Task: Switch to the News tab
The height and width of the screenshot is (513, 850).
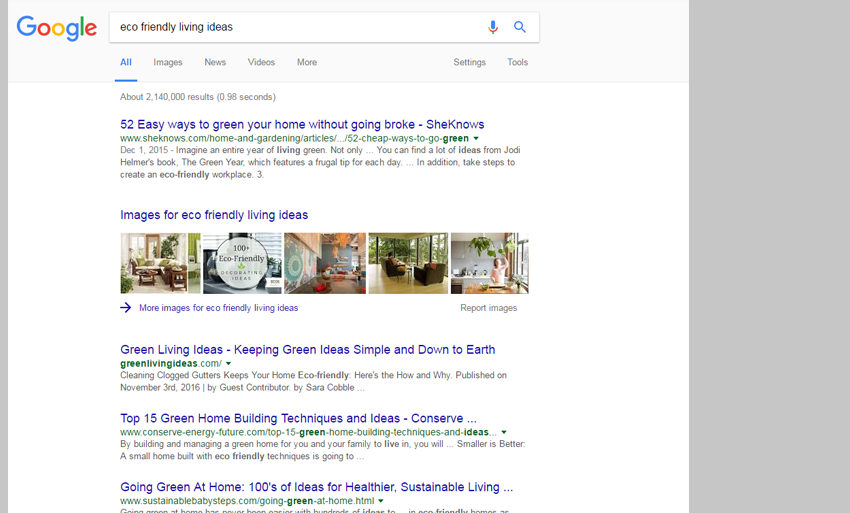Action: 215,62
